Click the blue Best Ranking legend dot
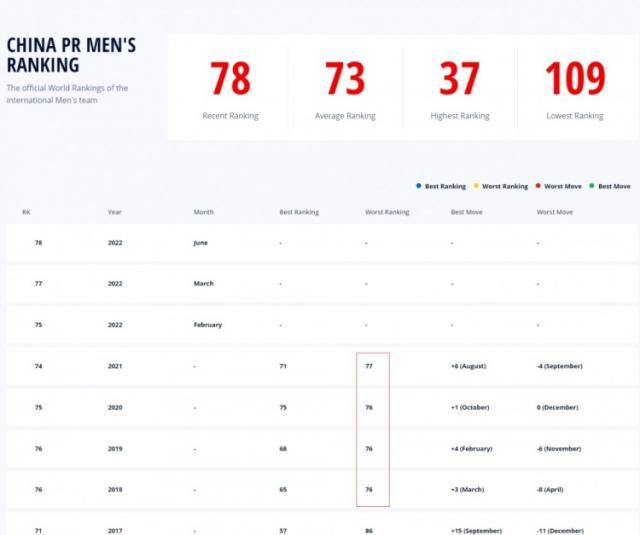Image resolution: width=640 pixels, height=535 pixels. coord(418,186)
